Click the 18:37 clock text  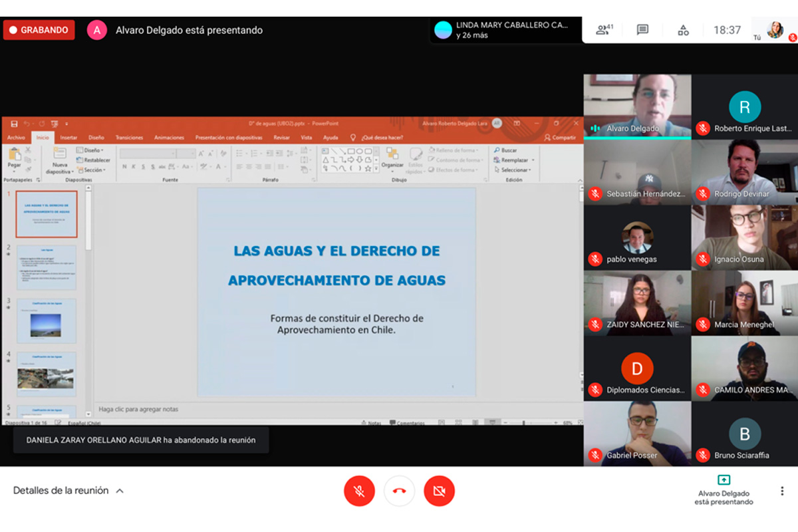pyautogui.click(x=727, y=30)
